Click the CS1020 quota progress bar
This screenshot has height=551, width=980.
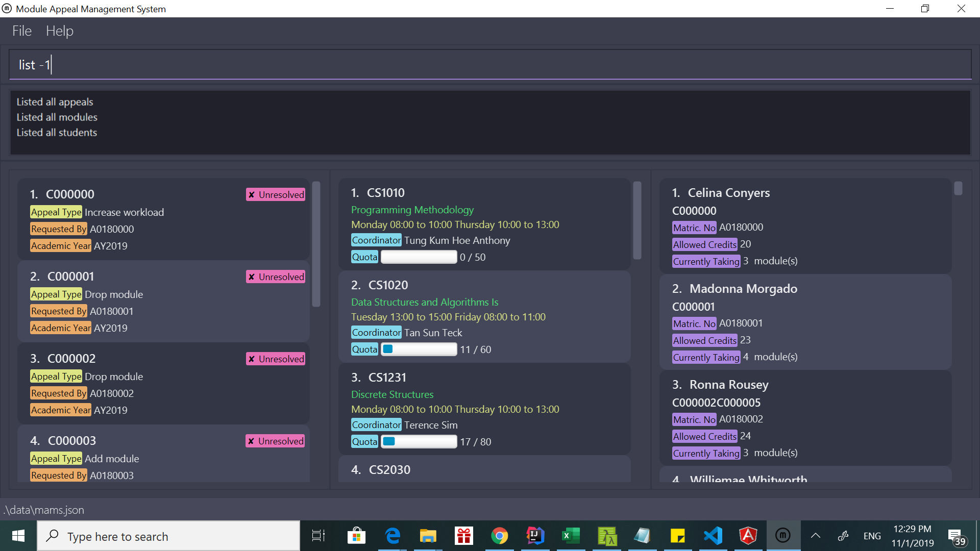(x=419, y=349)
